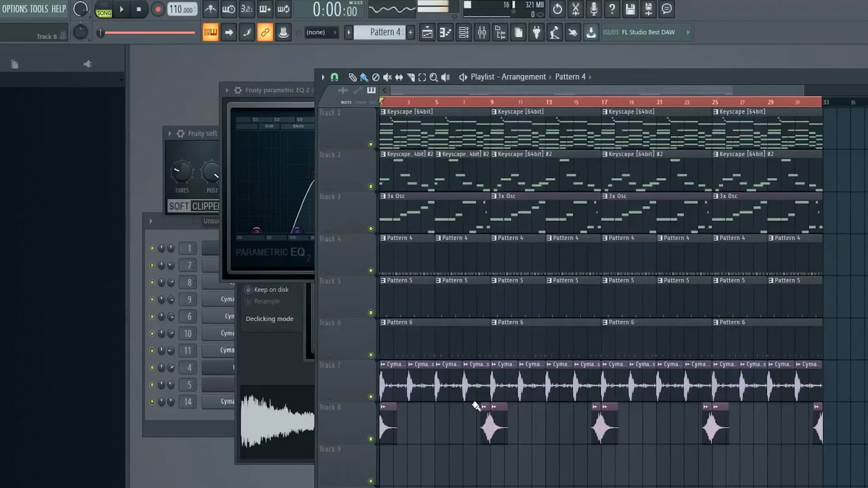
Task: Open the Playlist view icon in toolbar
Action: tap(427, 32)
